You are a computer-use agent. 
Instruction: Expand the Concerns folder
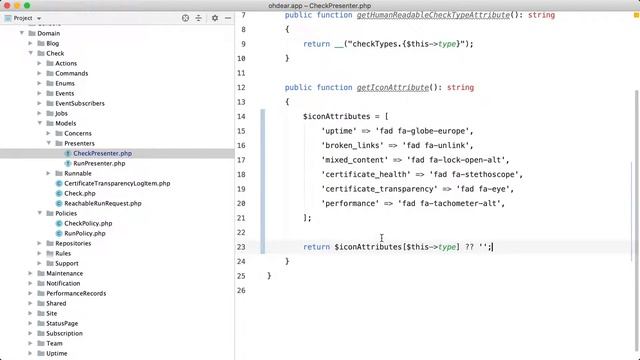pyautogui.click(x=48, y=133)
